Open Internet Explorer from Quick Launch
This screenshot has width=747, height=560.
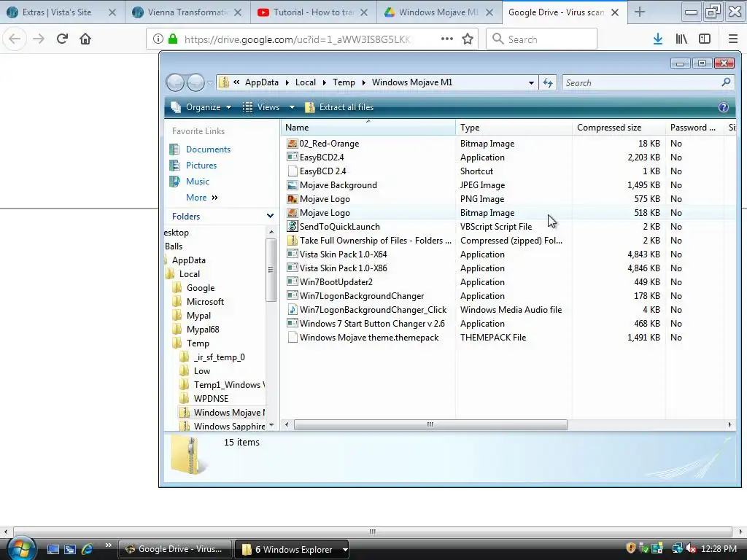[x=88, y=549]
